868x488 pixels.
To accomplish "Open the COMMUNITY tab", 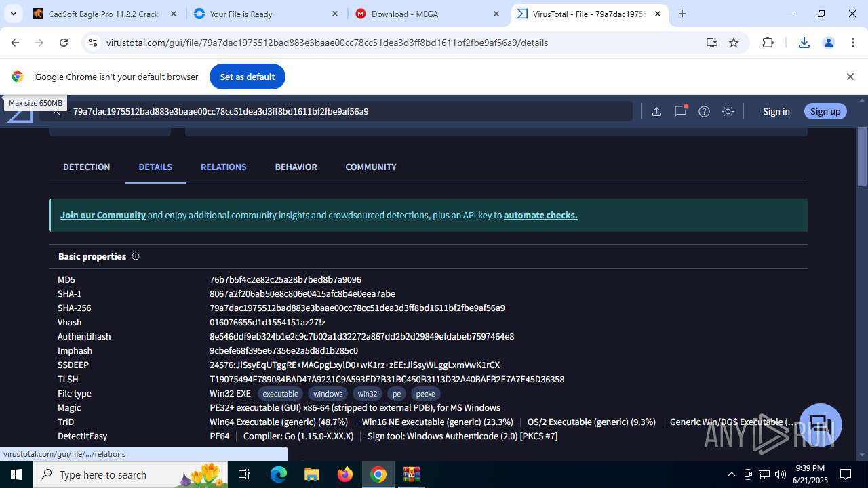I will pos(371,167).
